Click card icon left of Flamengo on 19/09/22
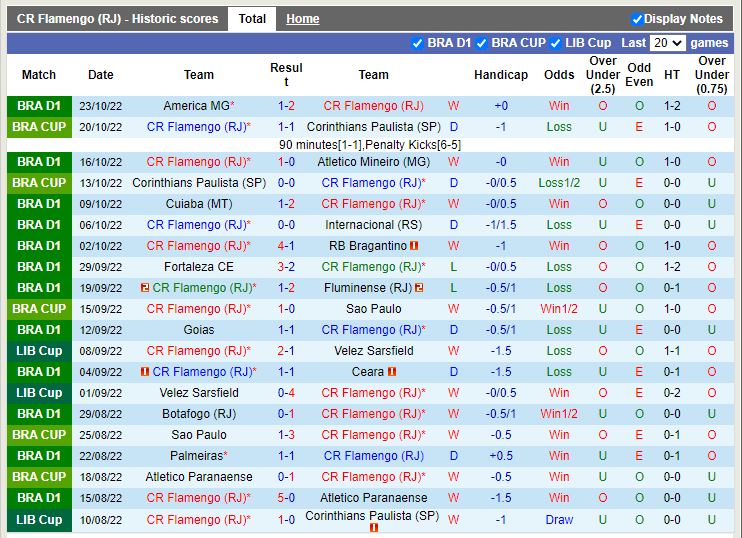Screen dimensions: 742x538 tap(145, 288)
